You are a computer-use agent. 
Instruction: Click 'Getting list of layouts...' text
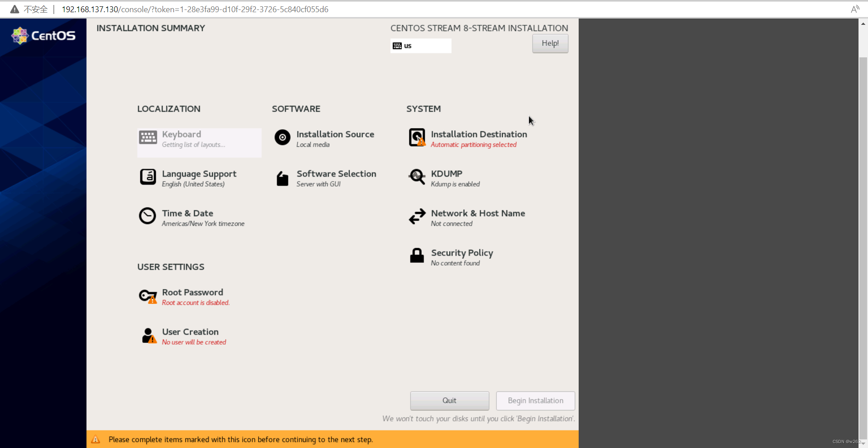(193, 145)
